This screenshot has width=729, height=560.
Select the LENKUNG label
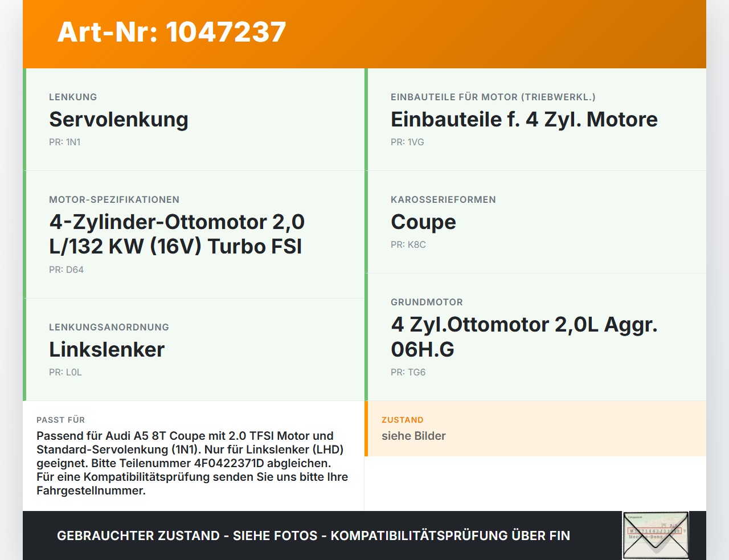click(73, 97)
